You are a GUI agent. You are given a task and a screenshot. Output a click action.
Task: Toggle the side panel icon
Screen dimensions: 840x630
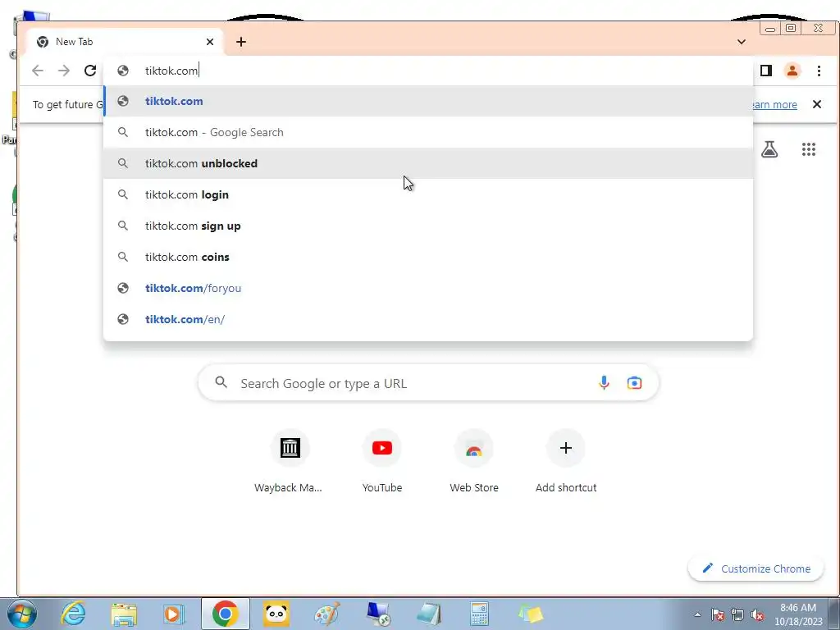(x=766, y=71)
